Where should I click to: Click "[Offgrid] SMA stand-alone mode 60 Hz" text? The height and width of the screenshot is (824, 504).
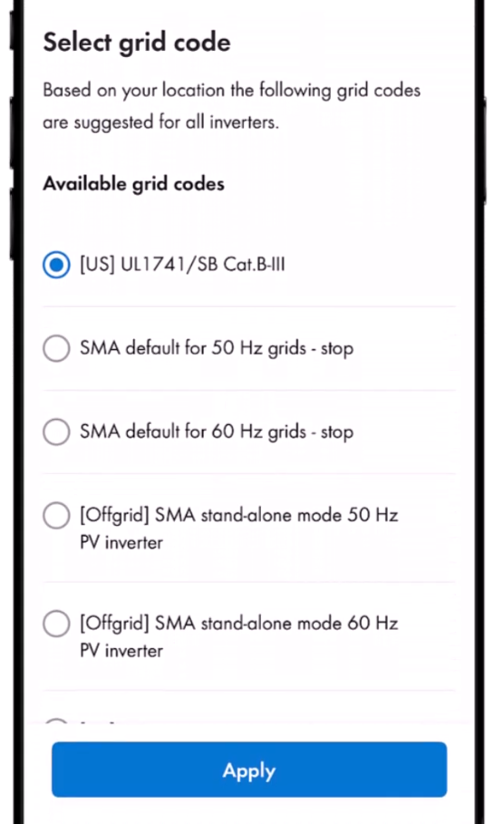click(239, 624)
